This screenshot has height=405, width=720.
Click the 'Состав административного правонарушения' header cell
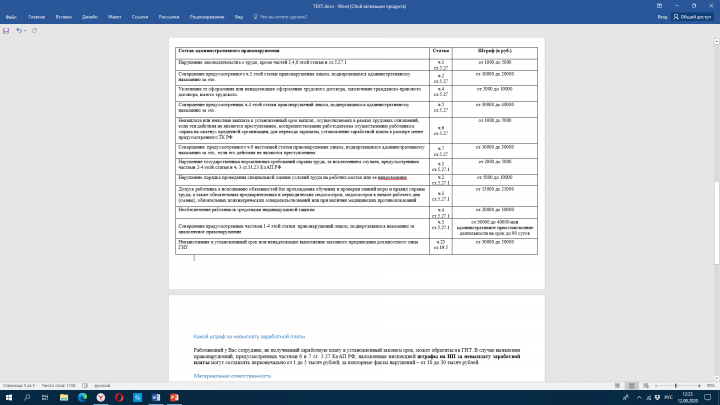click(x=302, y=52)
